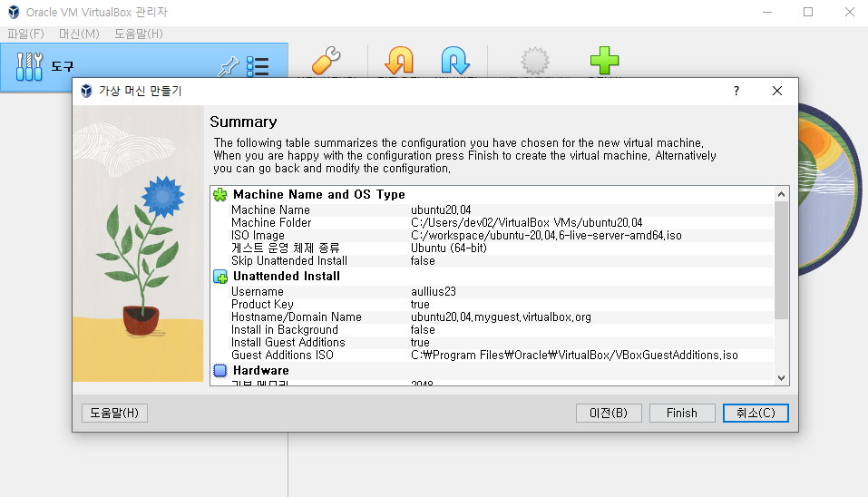This screenshot has width=868, height=497.
Task: Select the ISO Image row label
Action: [x=258, y=235]
